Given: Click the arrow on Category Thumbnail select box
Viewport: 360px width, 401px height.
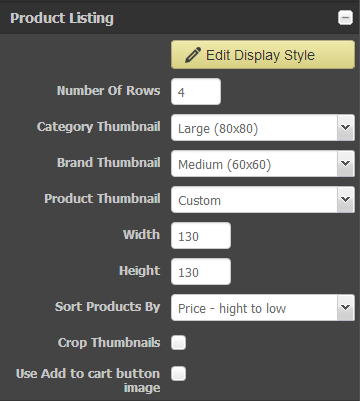Looking at the screenshot, I should pos(346,128).
